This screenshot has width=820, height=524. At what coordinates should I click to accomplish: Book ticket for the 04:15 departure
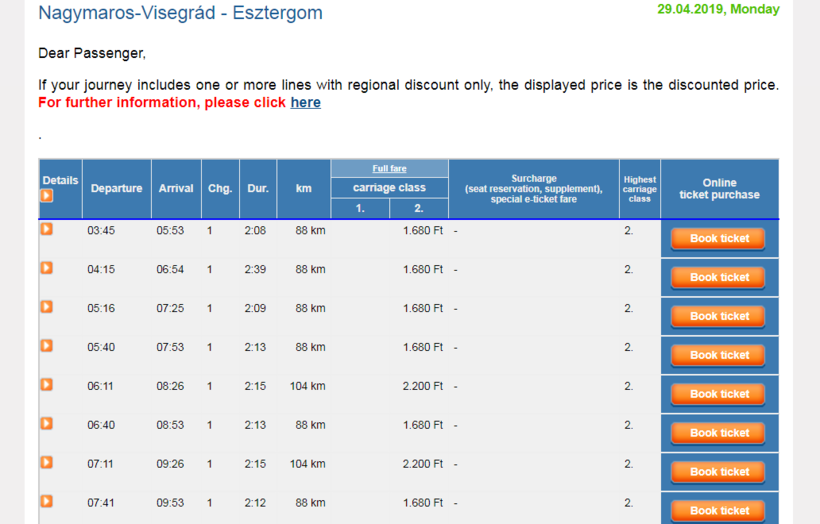pos(719,278)
